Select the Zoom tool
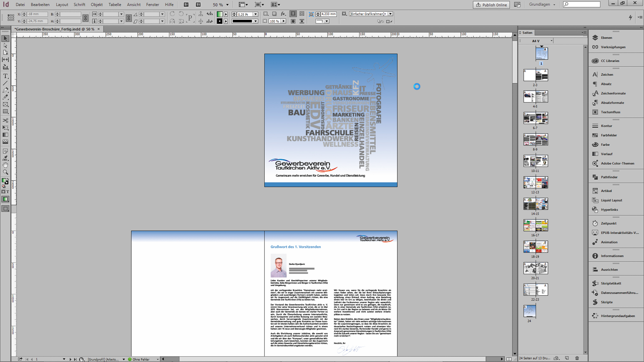This screenshot has height=362, width=644. [x=5, y=172]
